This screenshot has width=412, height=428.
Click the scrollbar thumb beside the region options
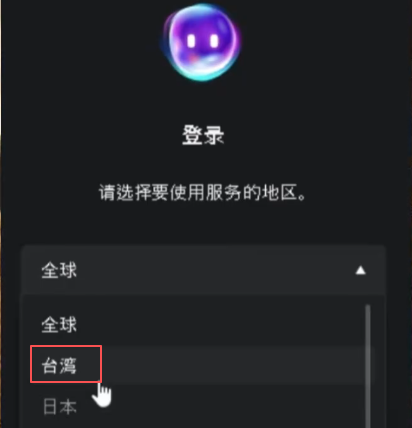[368, 366]
